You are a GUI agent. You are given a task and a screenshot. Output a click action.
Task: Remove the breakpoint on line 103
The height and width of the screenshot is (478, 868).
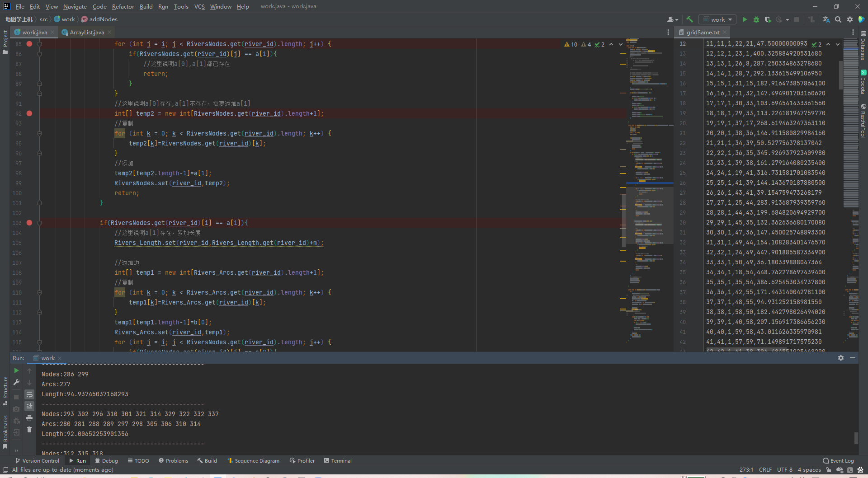pos(29,223)
